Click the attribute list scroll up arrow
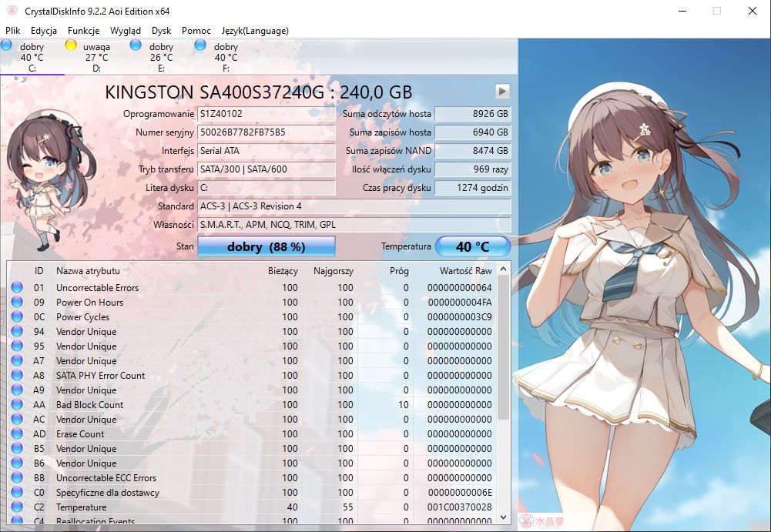 coord(503,269)
